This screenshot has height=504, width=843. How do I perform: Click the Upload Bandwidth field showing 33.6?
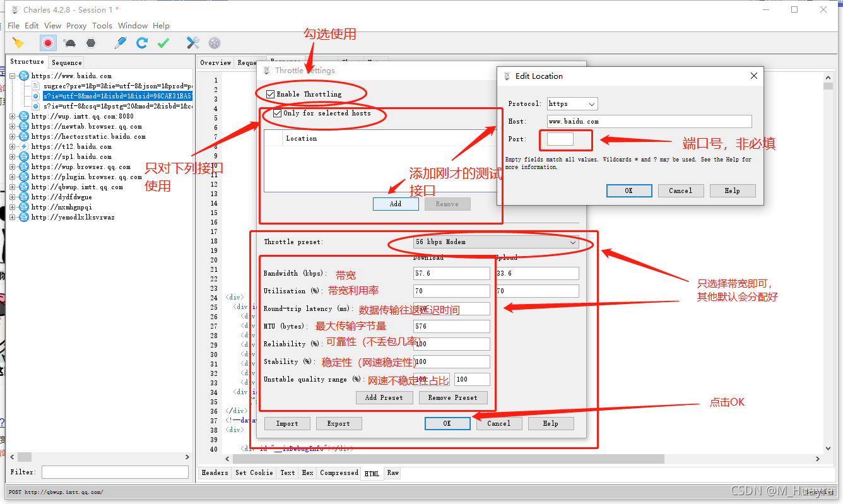(536, 273)
